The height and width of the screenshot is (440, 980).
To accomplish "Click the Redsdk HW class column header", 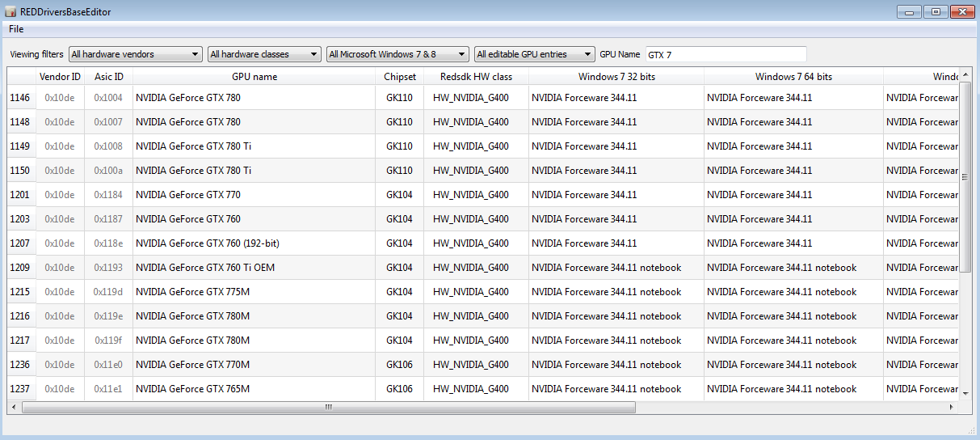I will point(476,77).
